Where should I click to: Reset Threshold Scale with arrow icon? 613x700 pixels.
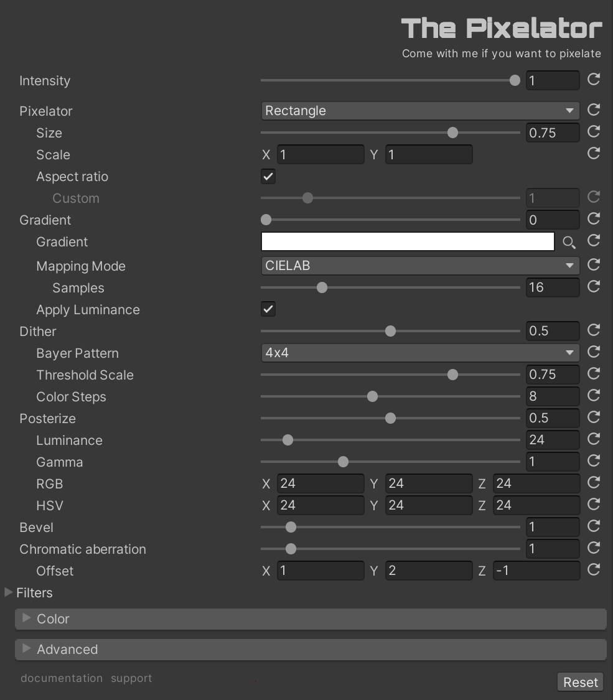click(593, 374)
